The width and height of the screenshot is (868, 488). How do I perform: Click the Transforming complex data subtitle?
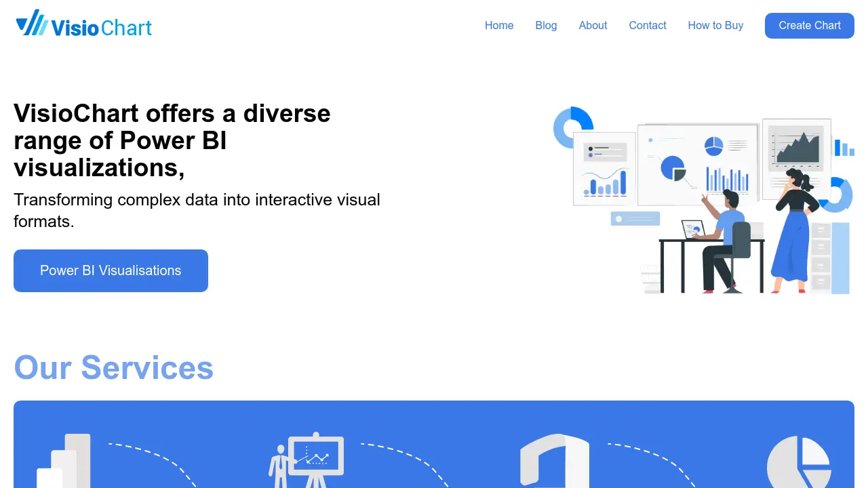197,210
